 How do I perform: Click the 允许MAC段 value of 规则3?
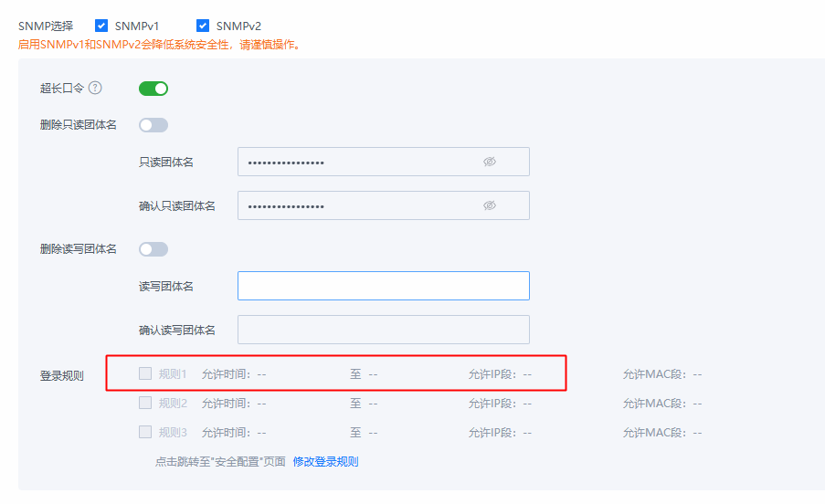[x=696, y=433]
